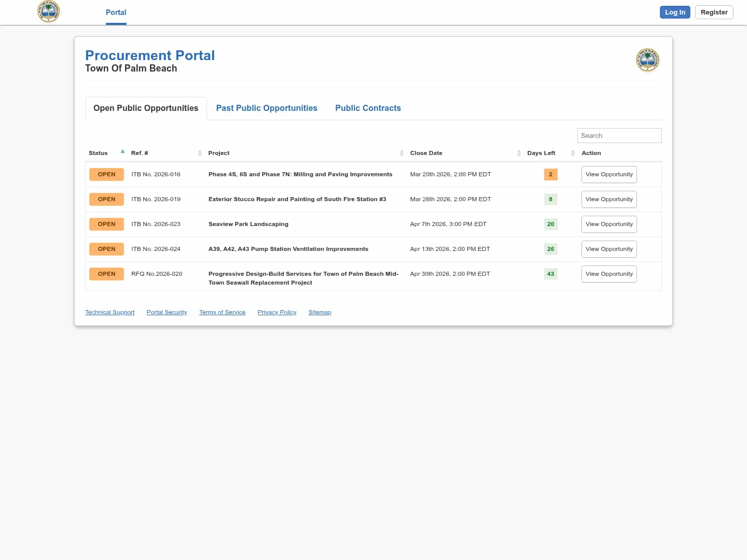The width and height of the screenshot is (747, 560).
Task: Sort by Ref. # column arrows
Action: tap(200, 153)
